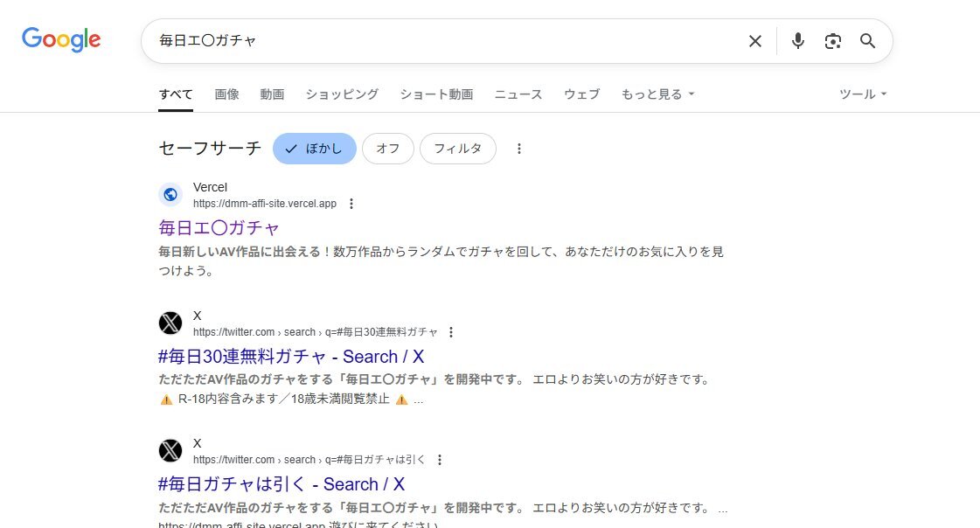Switch to the 動画 tab

(272, 94)
